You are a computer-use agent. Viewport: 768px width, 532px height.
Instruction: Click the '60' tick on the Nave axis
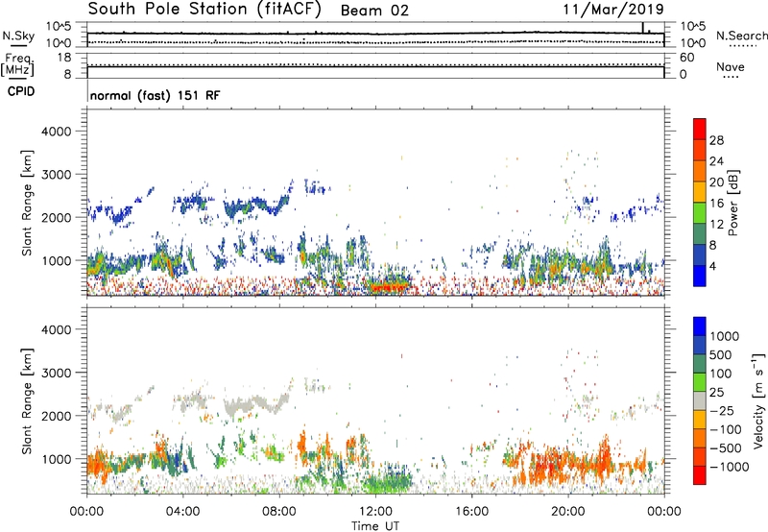coord(687,58)
